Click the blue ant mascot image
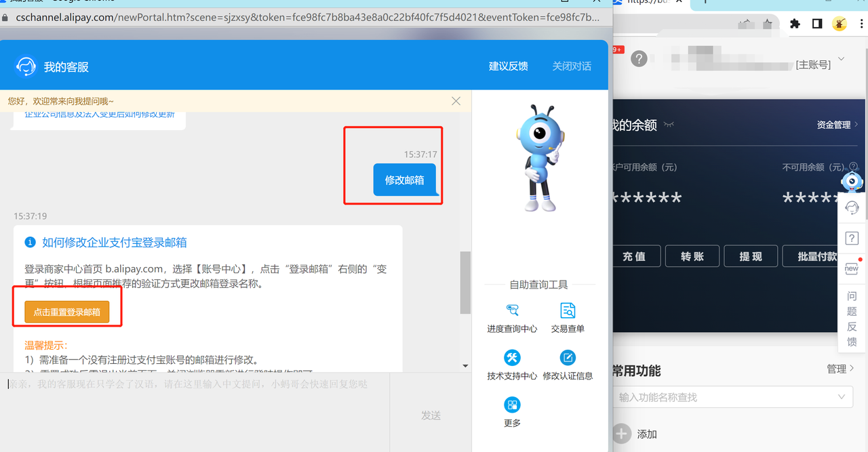This screenshot has height=452, width=868. click(540, 160)
